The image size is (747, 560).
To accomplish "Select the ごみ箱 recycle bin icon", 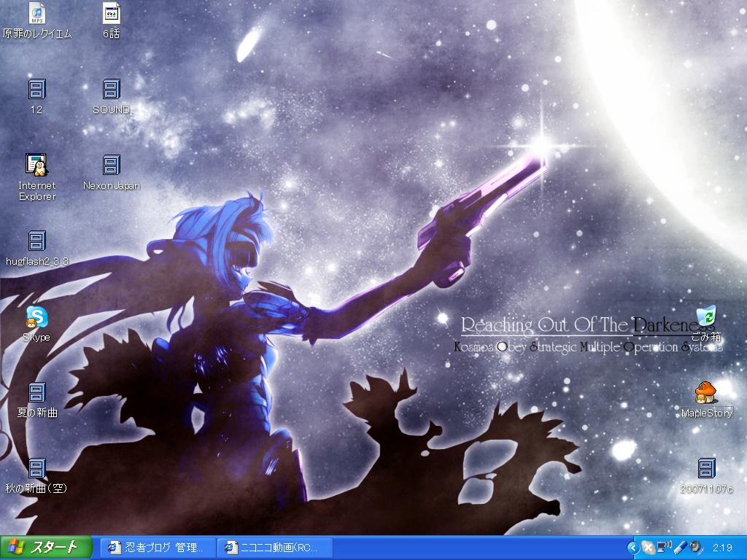I will pos(706,316).
